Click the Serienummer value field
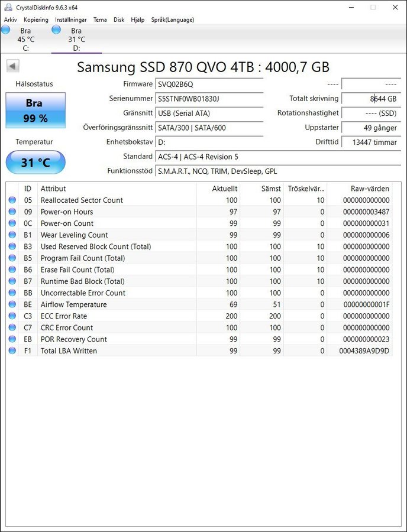The height and width of the screenshot is (532, 407). (x=209, y=99)
